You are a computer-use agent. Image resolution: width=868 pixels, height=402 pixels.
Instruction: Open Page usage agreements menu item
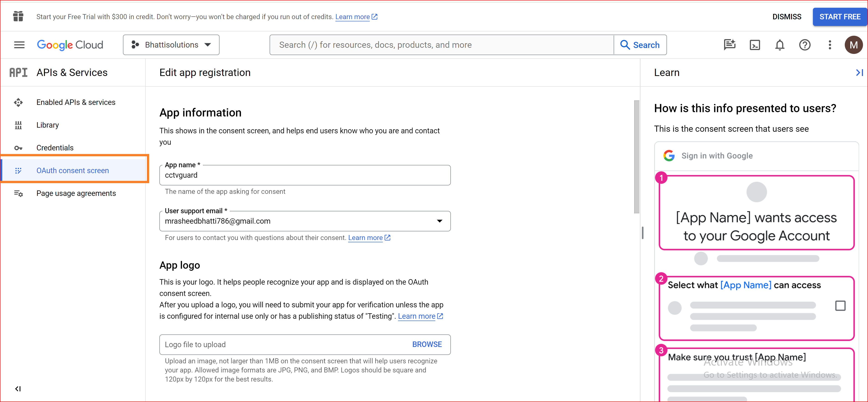[x=76, y=193]
